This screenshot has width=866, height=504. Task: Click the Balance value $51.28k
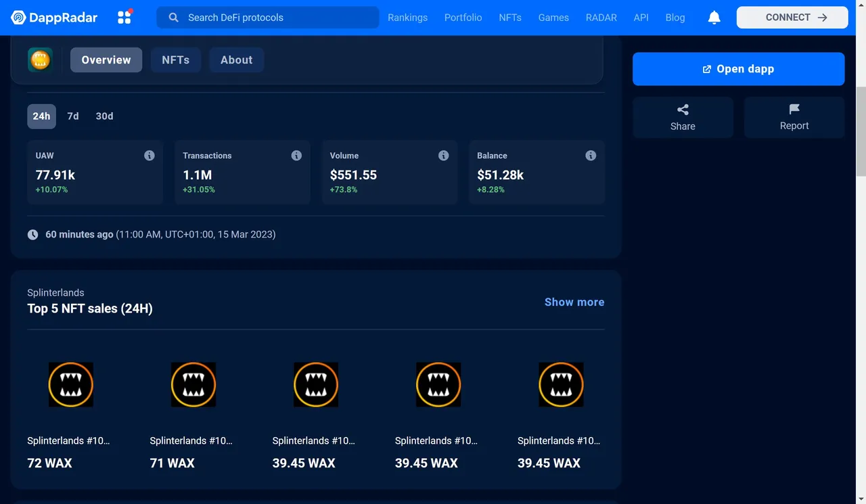click(501, 175)
